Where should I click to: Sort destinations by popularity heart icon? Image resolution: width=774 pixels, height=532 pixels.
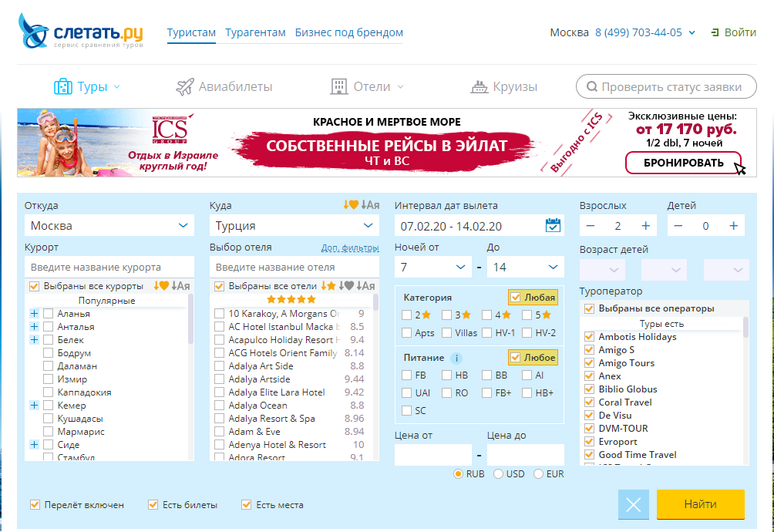(x=351, y=205)
